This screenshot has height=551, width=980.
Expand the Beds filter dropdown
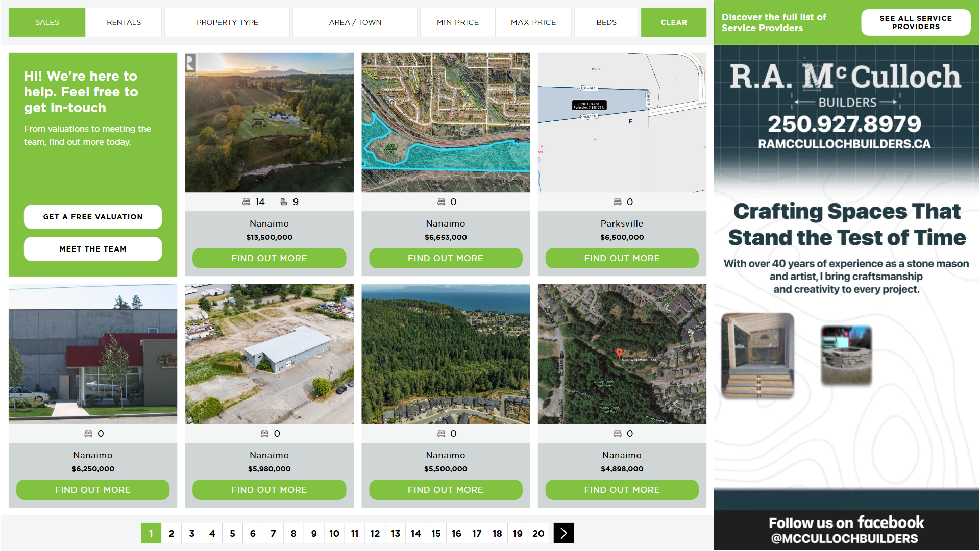606,22
